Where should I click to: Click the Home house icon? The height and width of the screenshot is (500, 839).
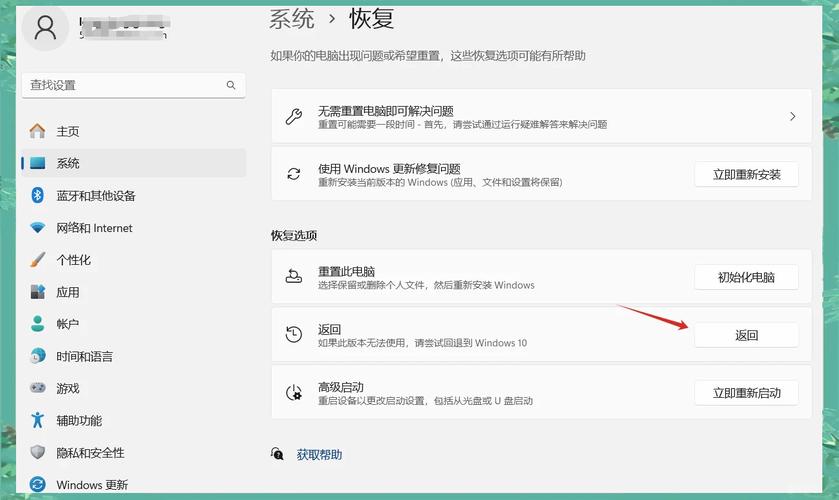pyautogui.click(x=37, y=131)
